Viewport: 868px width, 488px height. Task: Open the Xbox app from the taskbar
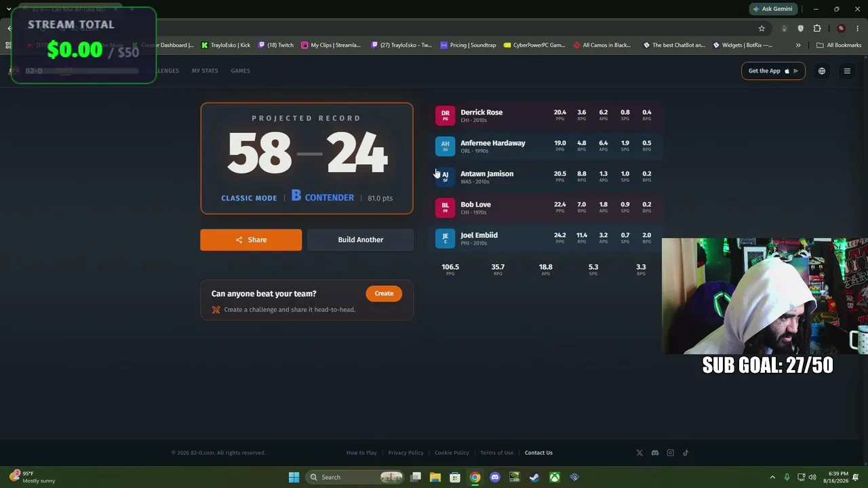[x=555, y=477]
